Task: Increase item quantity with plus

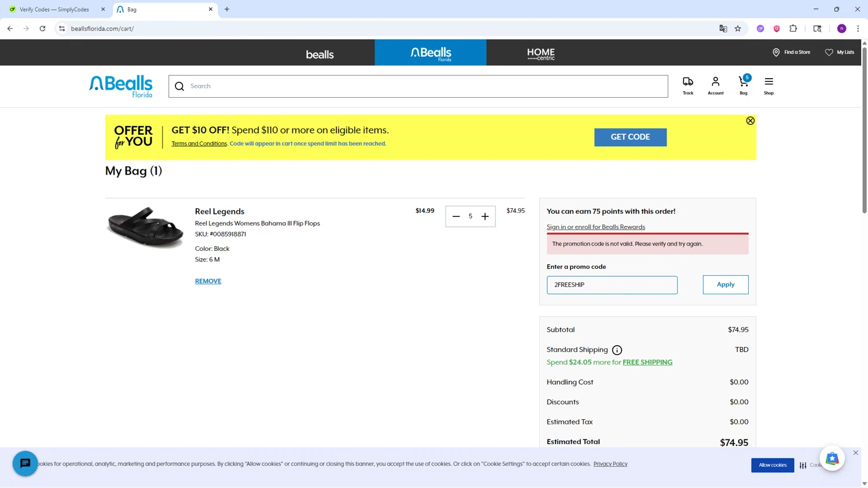Action: coord(485,216)
